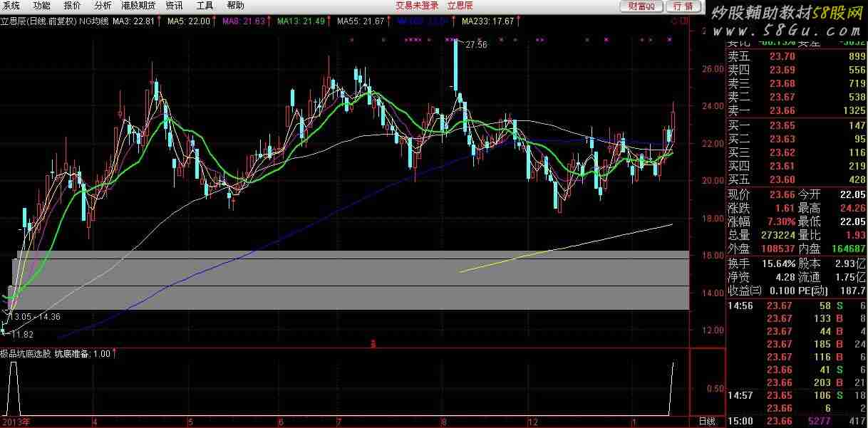Open the 功能 menu
Screen dimensions: 868x428
(42, 6)
